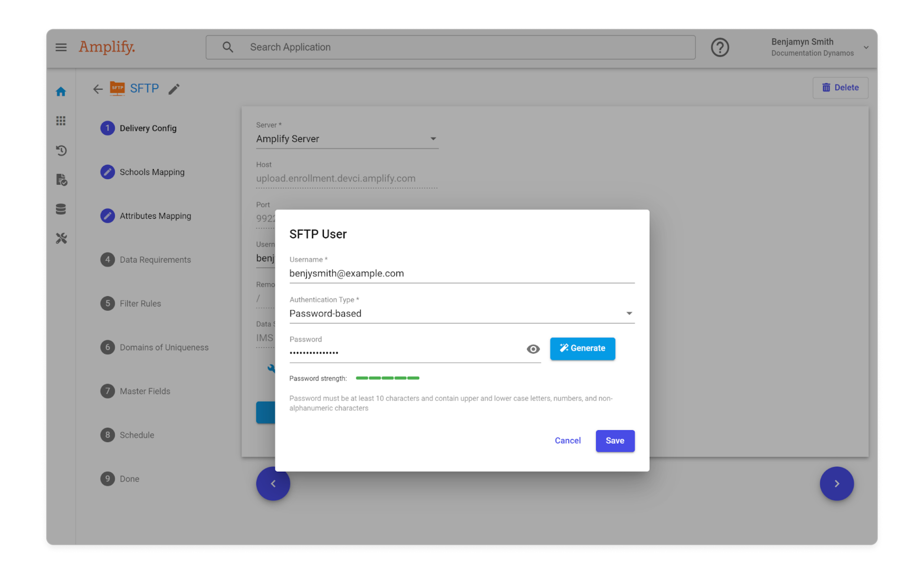Viewport: 924px width, 574px height.
Task: Open the apps grid icon in sidebar
Action: [61, 121]
